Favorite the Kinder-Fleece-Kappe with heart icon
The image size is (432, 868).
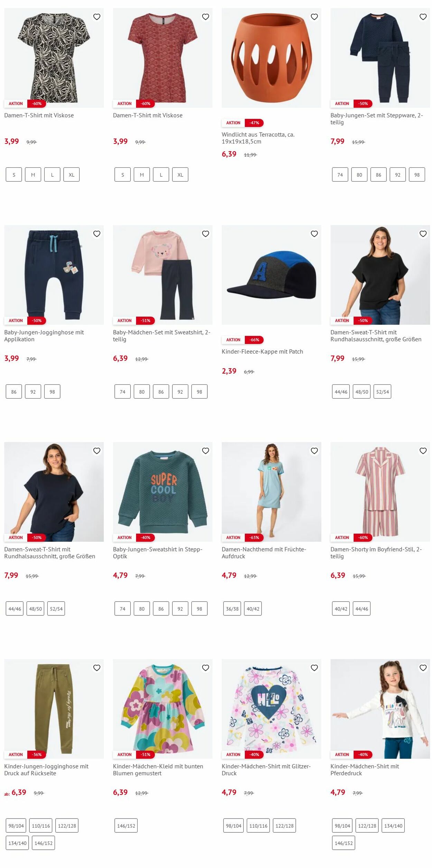click(314, 234)
